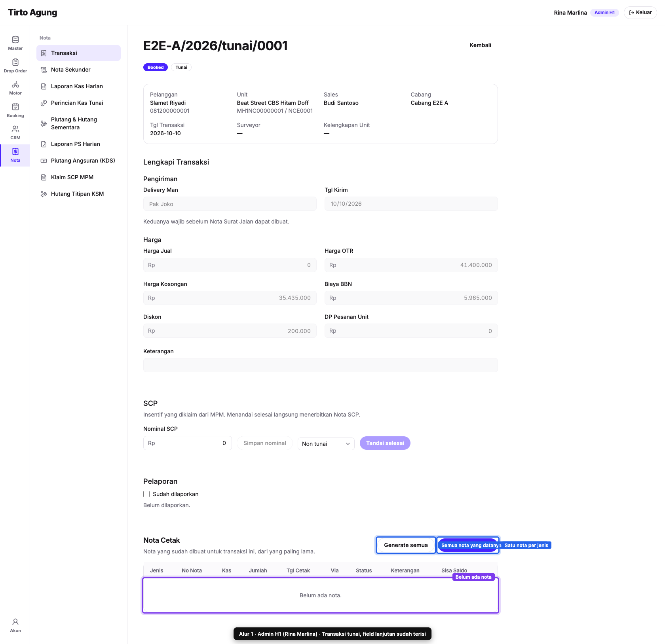The width and height of the screenshot is (665, 644).
Task: Open the Motor section icon
Action: pos(15,85)
